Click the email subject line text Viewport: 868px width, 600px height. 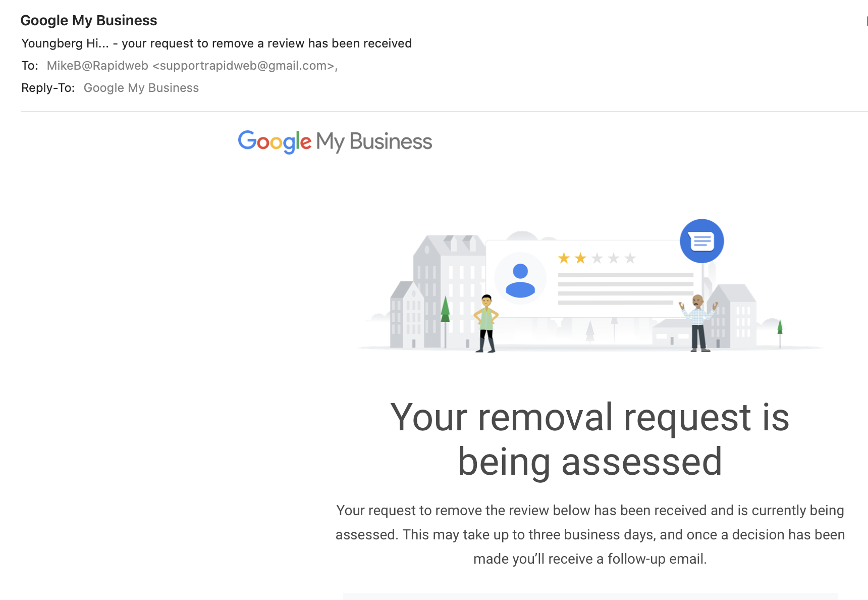point(216,43)
